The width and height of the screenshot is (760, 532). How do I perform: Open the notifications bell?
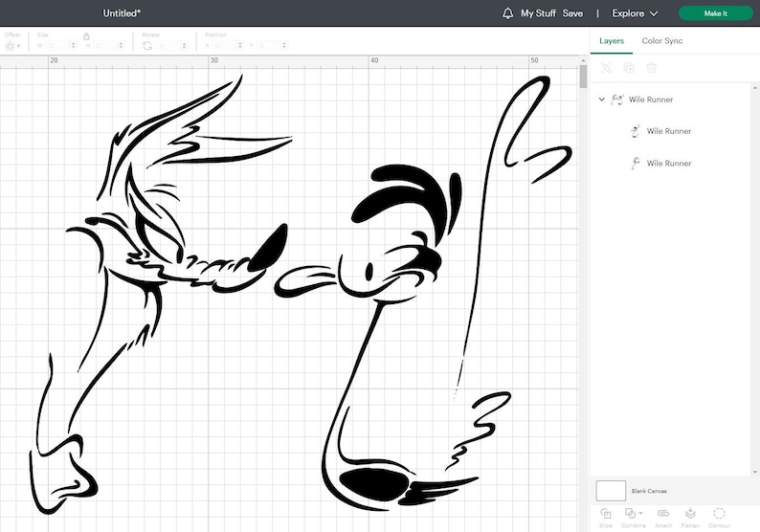(x=507, y=13)
